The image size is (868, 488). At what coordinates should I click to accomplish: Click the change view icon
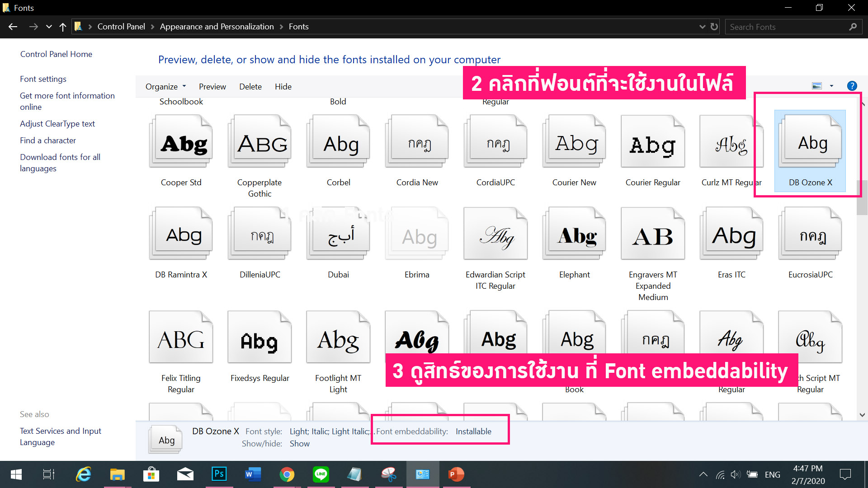point(817,86)
